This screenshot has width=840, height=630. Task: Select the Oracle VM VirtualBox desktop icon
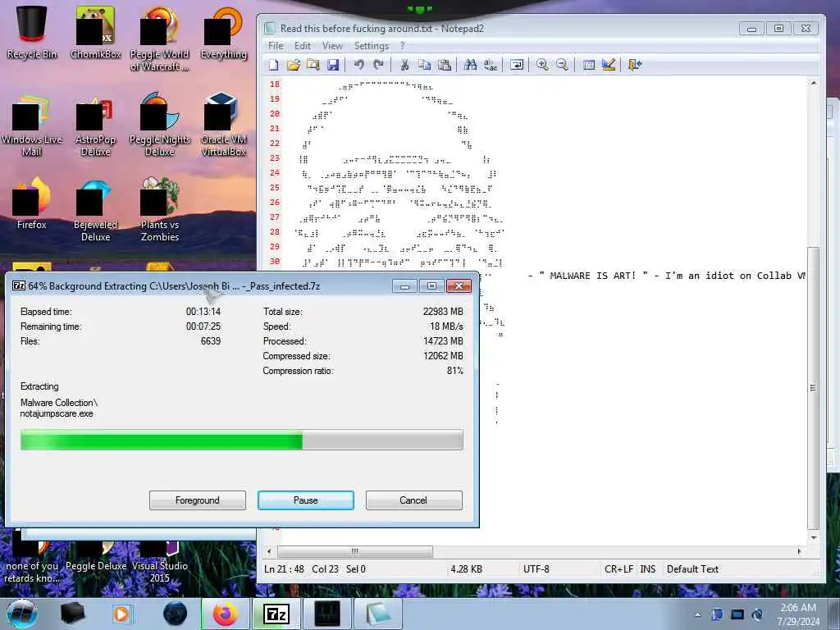pyautogui.click(x=223, y=123)
